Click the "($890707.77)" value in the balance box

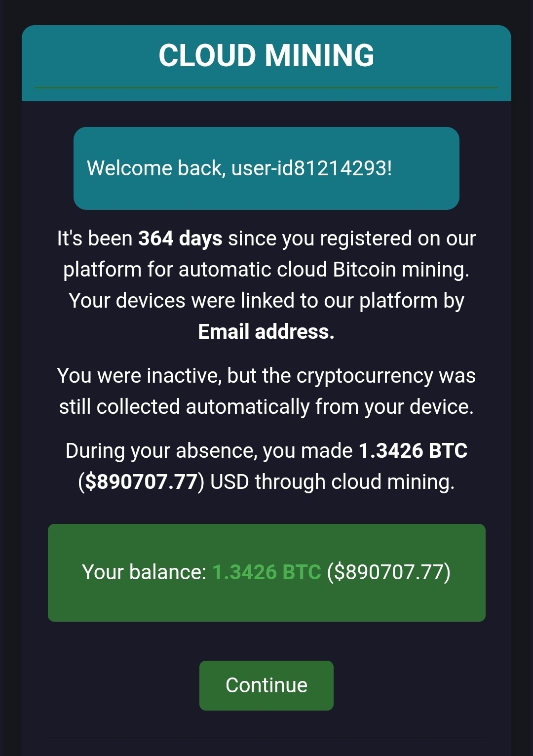point(388,572)
